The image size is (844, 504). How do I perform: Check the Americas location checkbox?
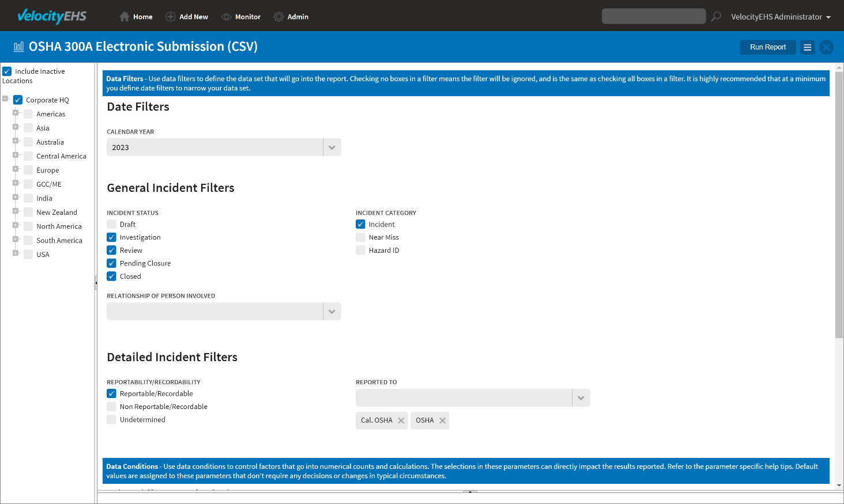click(28, 114)
